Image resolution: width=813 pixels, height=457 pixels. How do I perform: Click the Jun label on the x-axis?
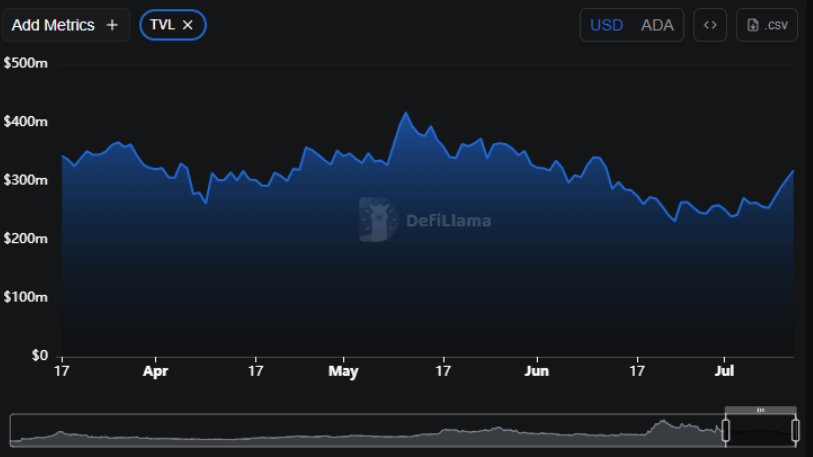(537, 370)
